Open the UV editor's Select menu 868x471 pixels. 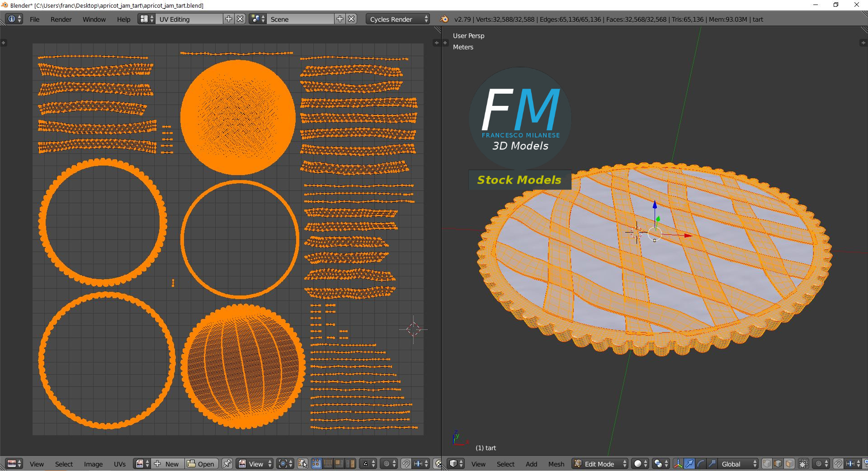tap(64, 464)
